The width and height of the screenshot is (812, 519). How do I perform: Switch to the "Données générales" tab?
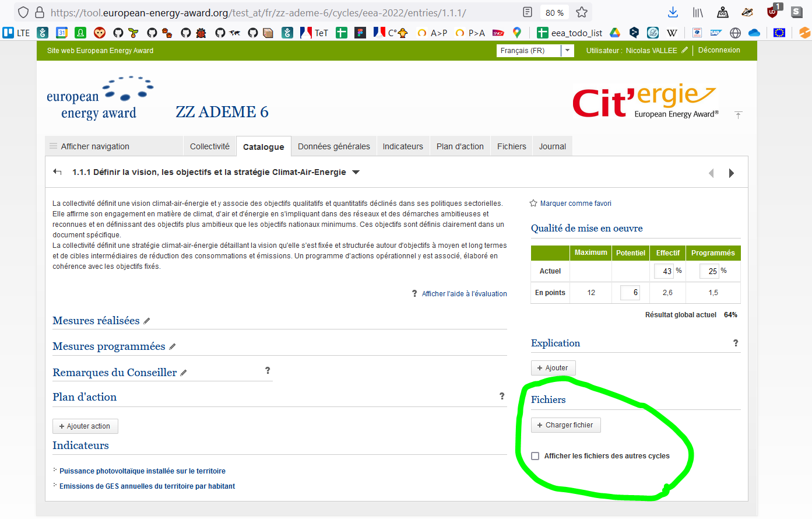[333, 146]
